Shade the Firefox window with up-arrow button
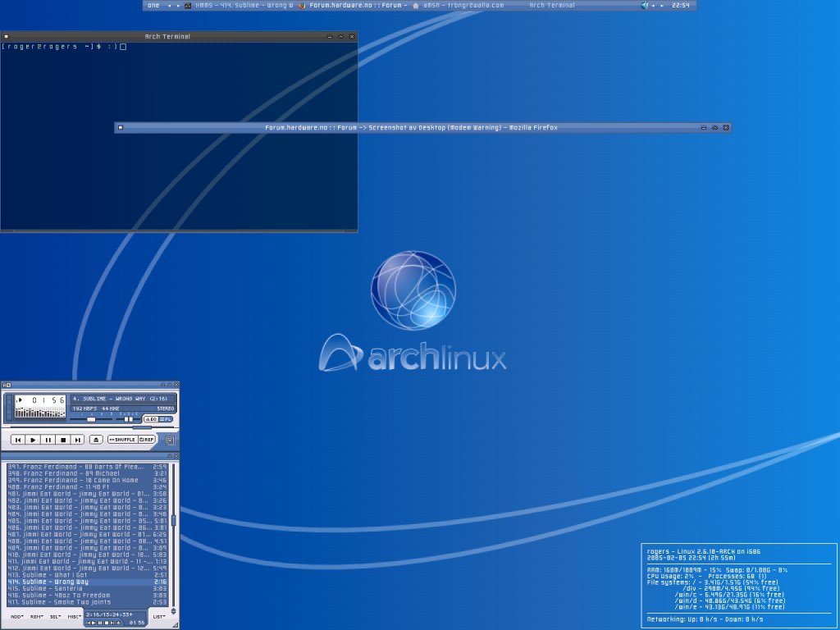This screenshot has width=840, height=630. pos(714,127)
